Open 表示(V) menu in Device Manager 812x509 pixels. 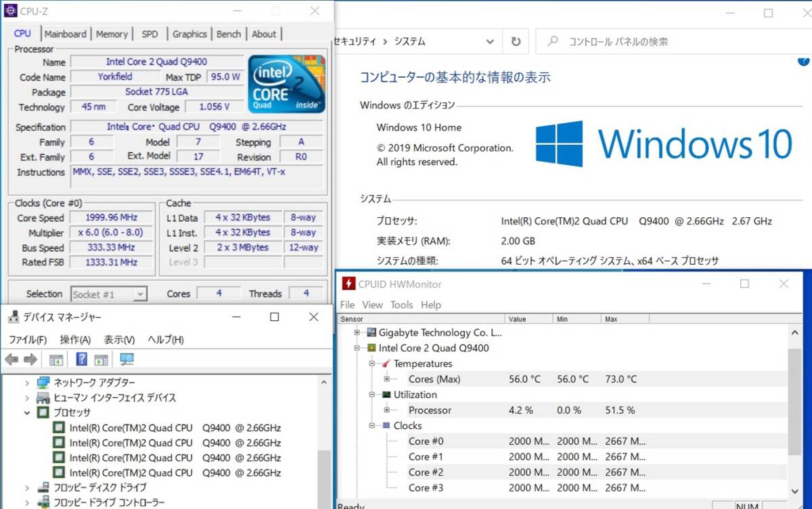[x=119, y=340]
